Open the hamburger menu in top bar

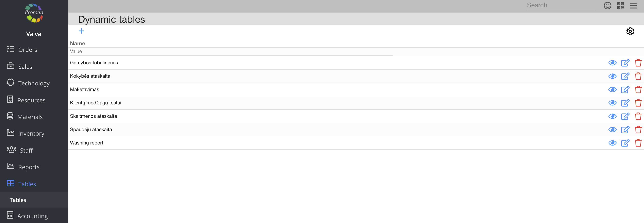(633, 5)
